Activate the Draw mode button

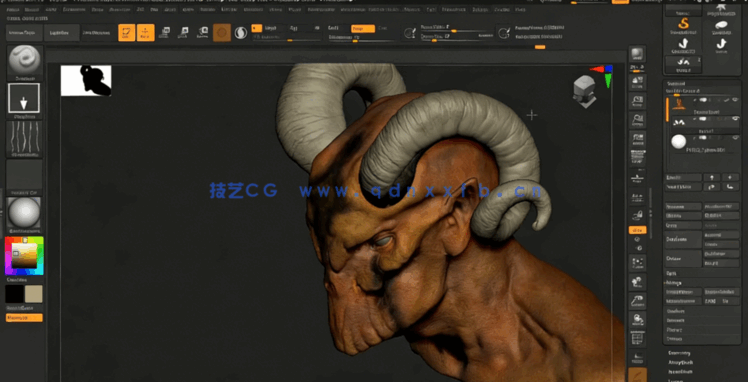145,32
